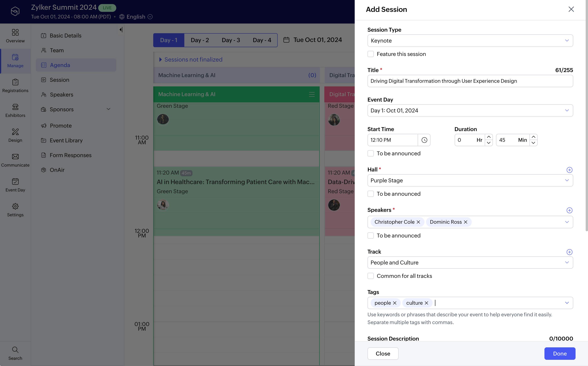Increase duration minutes with up arrow
Viewport: 588px width, 366px height.
tap(534, 137)
